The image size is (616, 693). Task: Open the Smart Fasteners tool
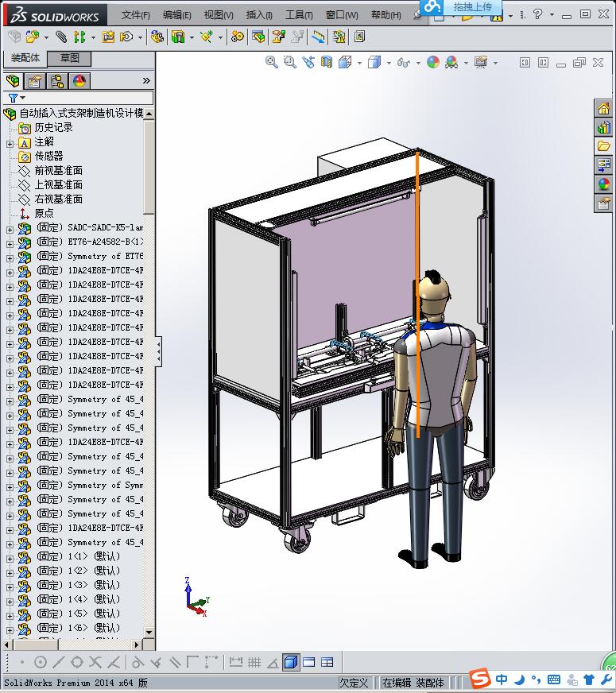pyautogui.click(x=108, y=37)
